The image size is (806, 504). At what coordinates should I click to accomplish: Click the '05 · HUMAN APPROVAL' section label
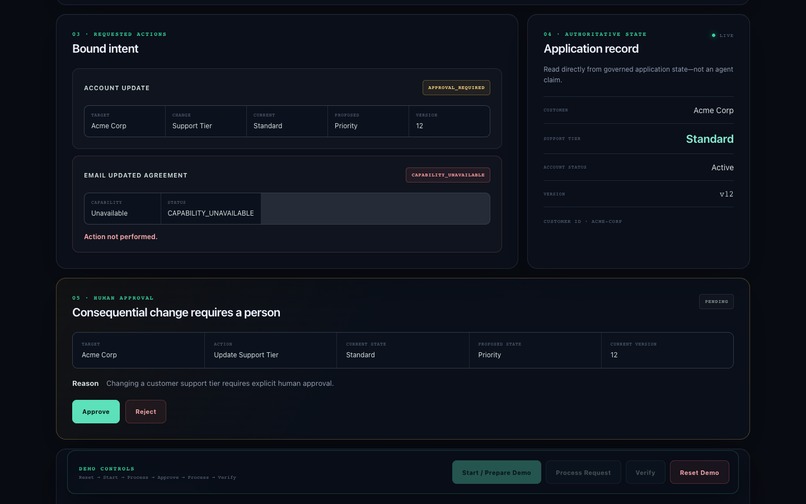click(x=113, y=298)
